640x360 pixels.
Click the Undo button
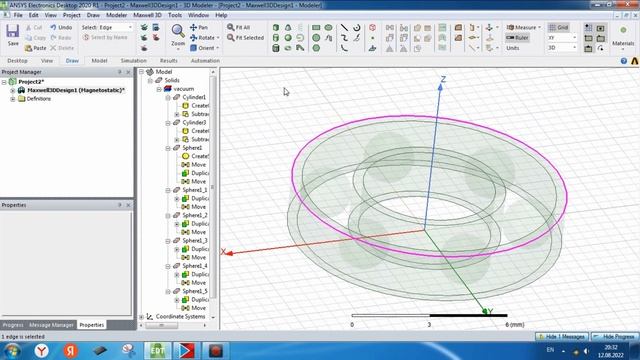pos(61,27)
